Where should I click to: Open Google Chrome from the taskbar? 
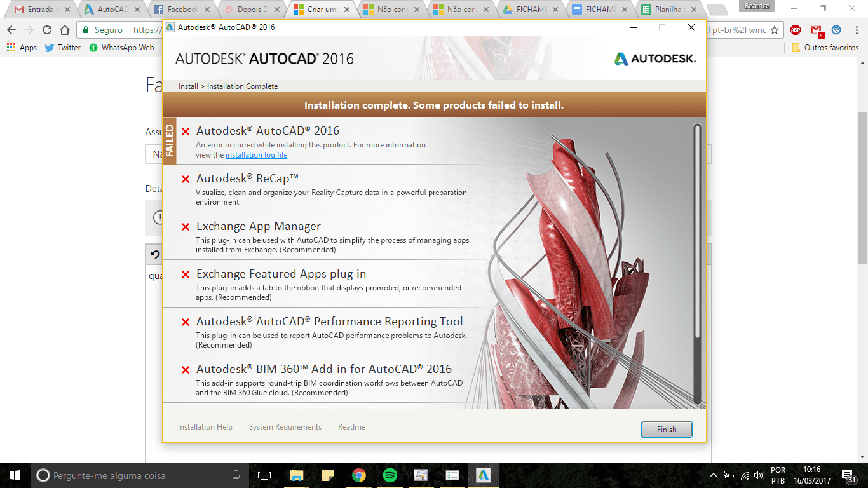point(360,474)
